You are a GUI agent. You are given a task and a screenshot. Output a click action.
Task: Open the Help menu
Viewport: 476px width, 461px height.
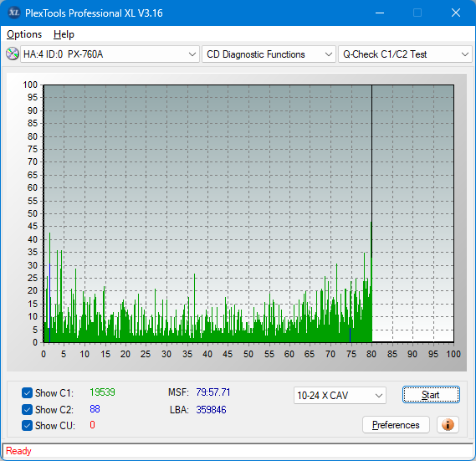click(x=64, y=34)
